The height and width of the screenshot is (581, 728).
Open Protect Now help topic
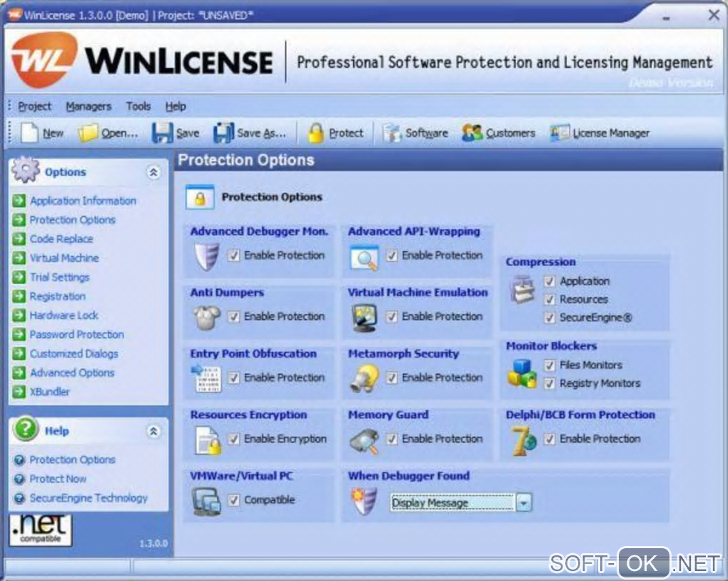tap(58, 479)
